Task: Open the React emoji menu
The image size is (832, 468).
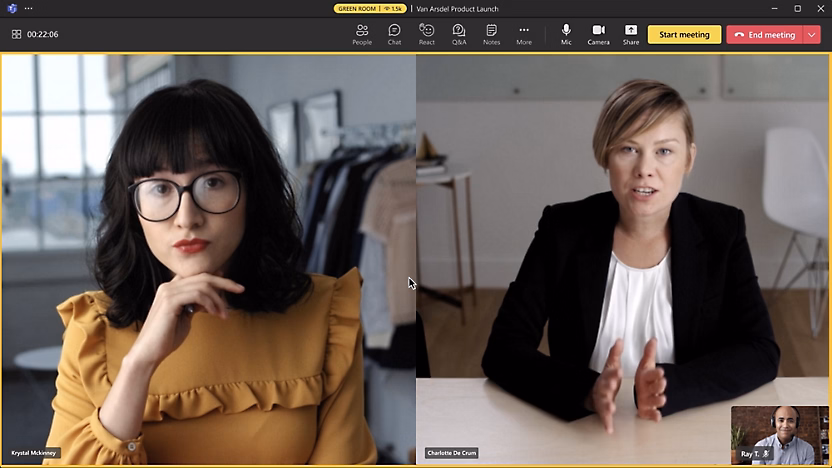Action: [427, 34]
